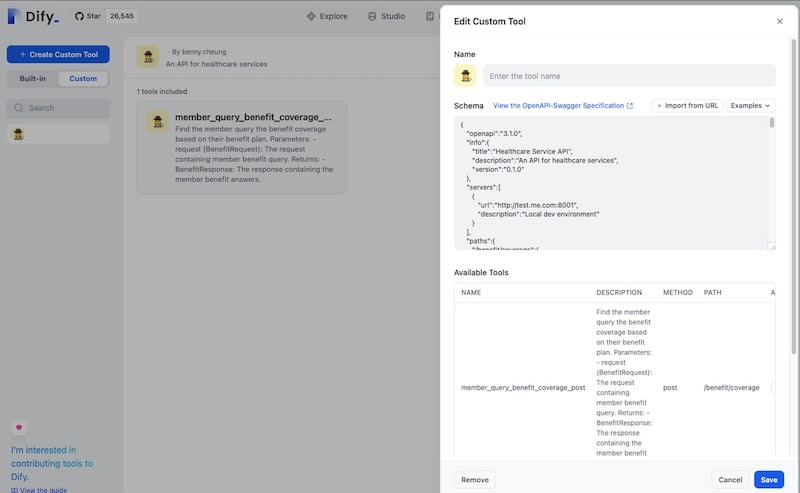Click member_query_benefit_coverage_post table cell
This screenshot has width=800, height=493.
pyautogui.click(x=523, y=388)
